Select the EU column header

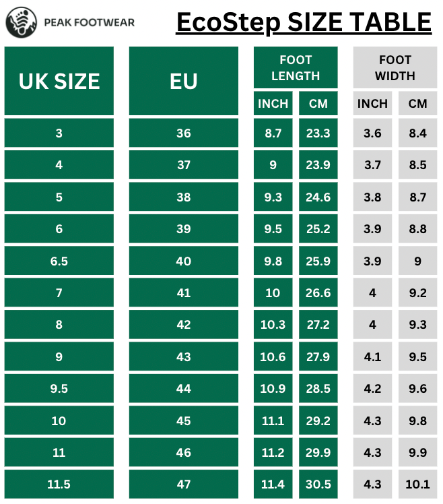(x=183, y=81)
